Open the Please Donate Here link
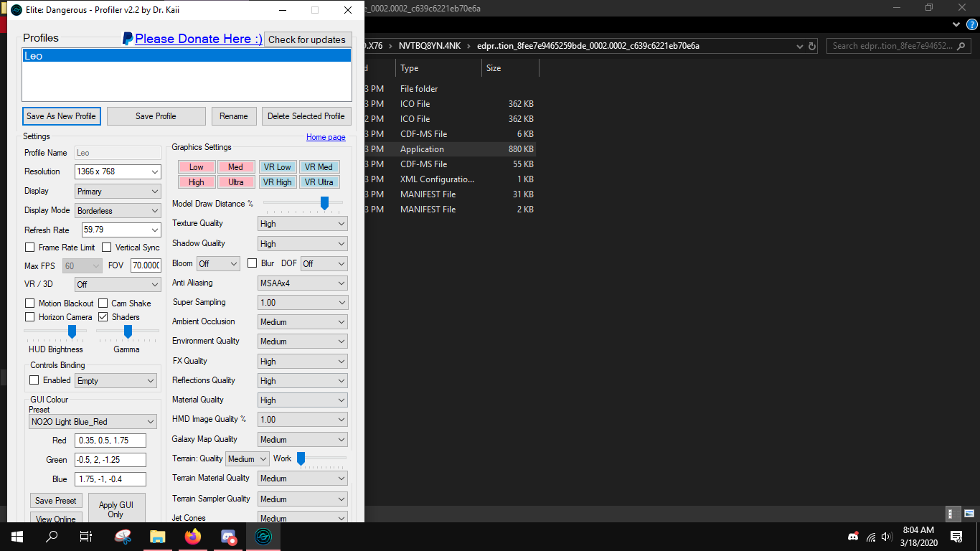Image resolution: width=980 pixels, height=551 pixels. [199, 39]
